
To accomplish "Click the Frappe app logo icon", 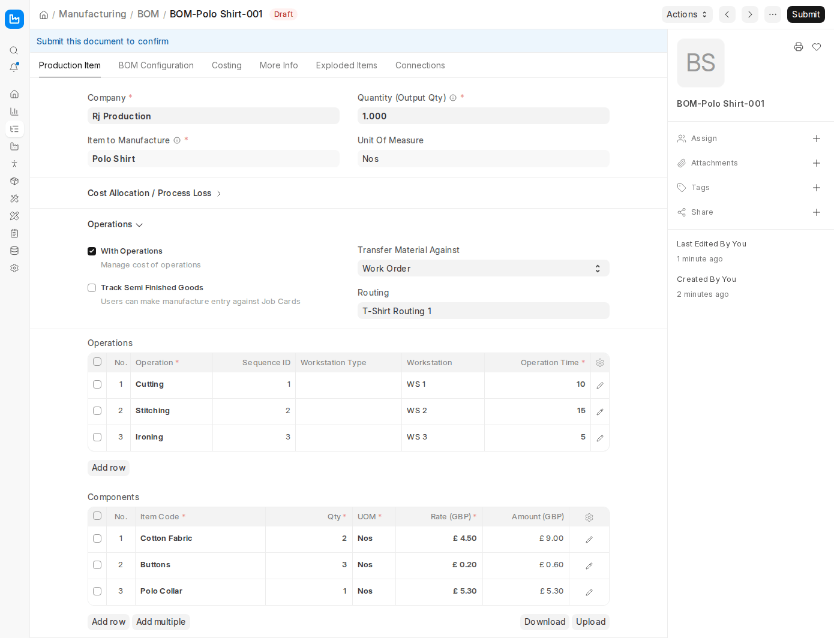I will coord(14,19).
